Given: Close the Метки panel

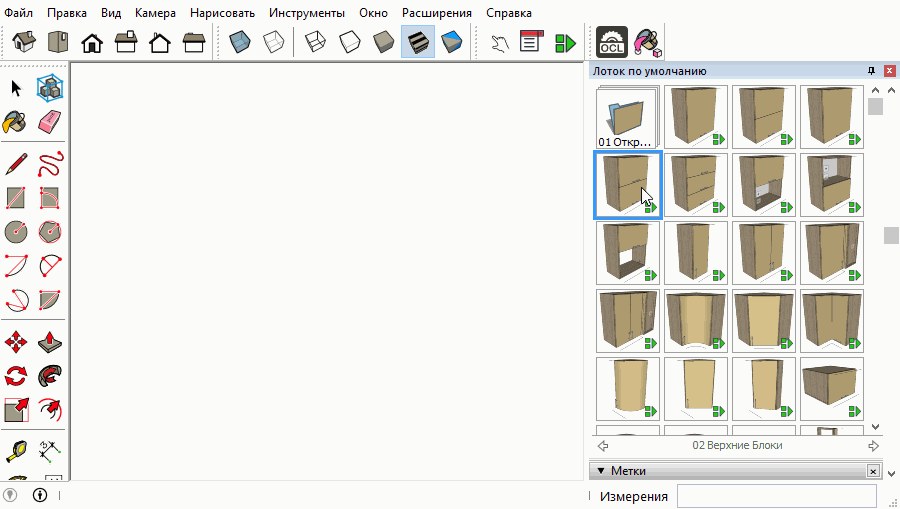Looking at the screenshot, I should click(873, 471).
